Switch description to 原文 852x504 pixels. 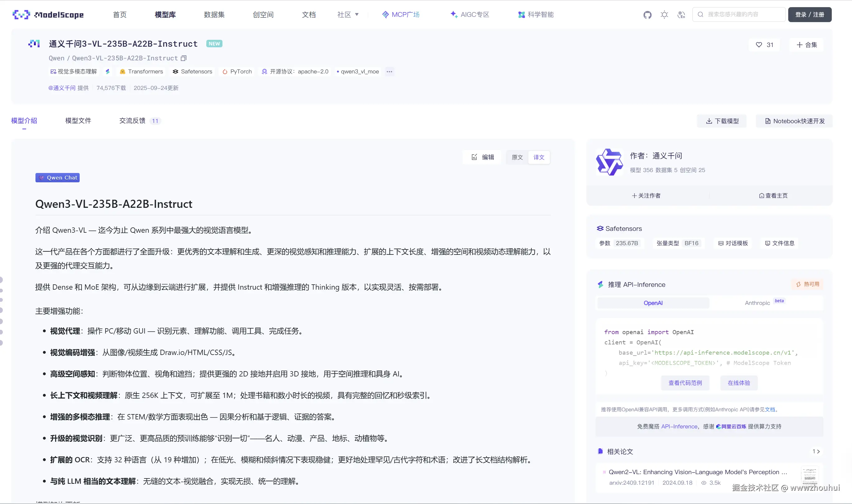[x=517, y=157]
